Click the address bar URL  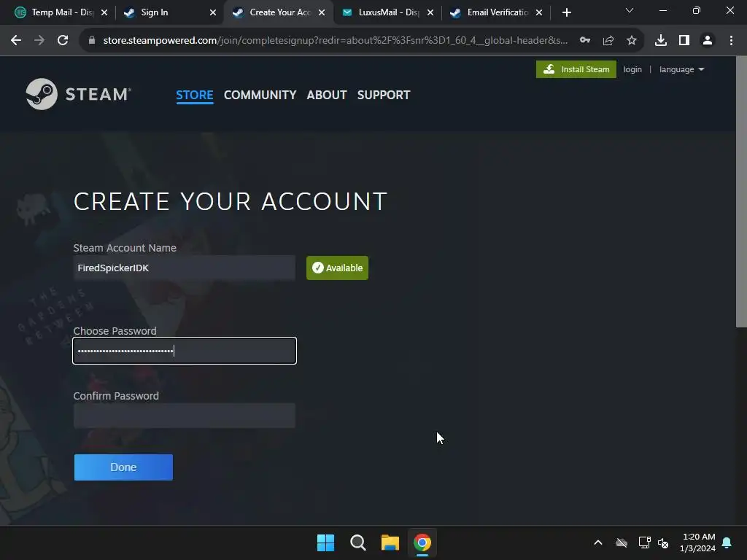(x=335, y=41)
